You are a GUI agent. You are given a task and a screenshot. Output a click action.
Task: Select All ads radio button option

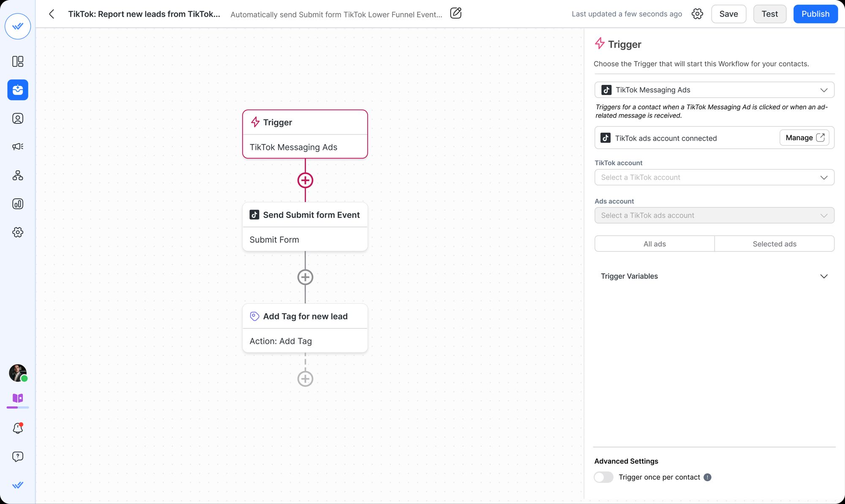tap(654, 244)
